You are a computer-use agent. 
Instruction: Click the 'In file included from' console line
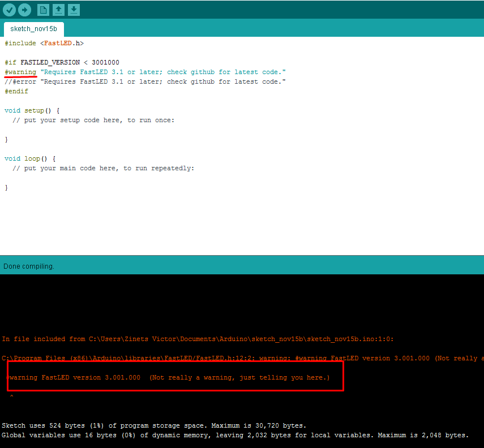pos(198,339)
